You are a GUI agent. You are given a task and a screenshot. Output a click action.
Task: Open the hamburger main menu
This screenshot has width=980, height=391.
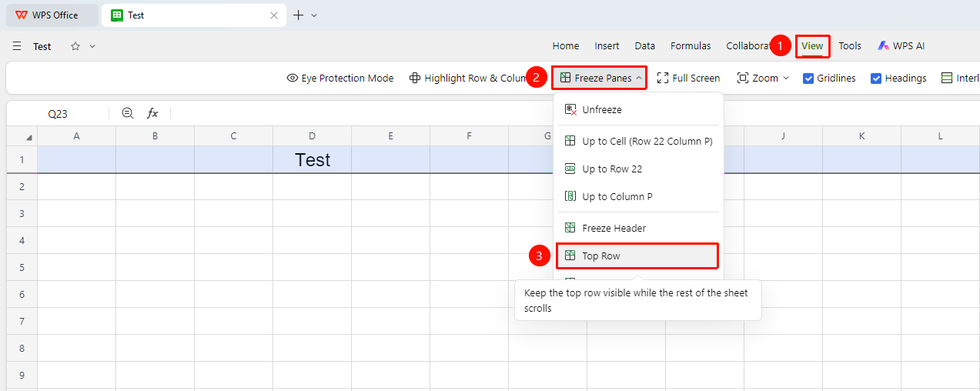(17, 46)
